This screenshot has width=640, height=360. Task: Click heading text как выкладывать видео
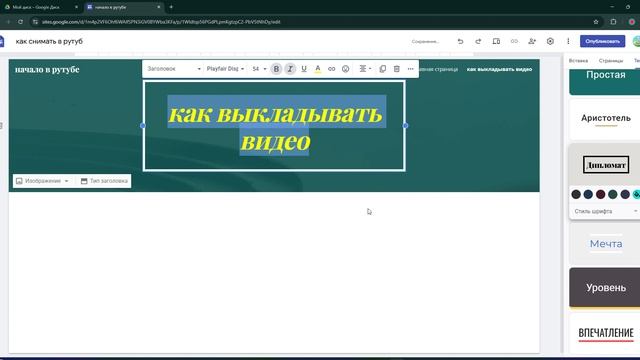coord(276,127)
